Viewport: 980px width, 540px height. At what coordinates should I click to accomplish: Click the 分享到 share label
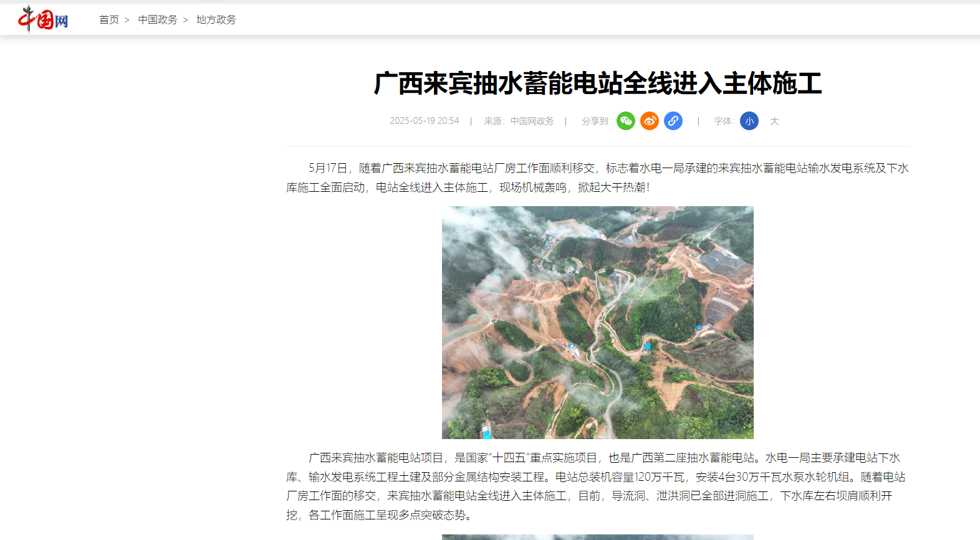(596, 121)
